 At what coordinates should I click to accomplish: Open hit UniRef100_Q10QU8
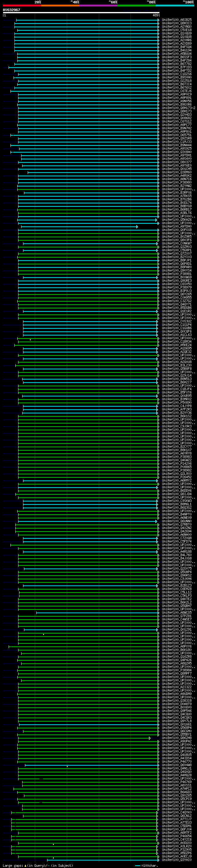coord(176,37)
